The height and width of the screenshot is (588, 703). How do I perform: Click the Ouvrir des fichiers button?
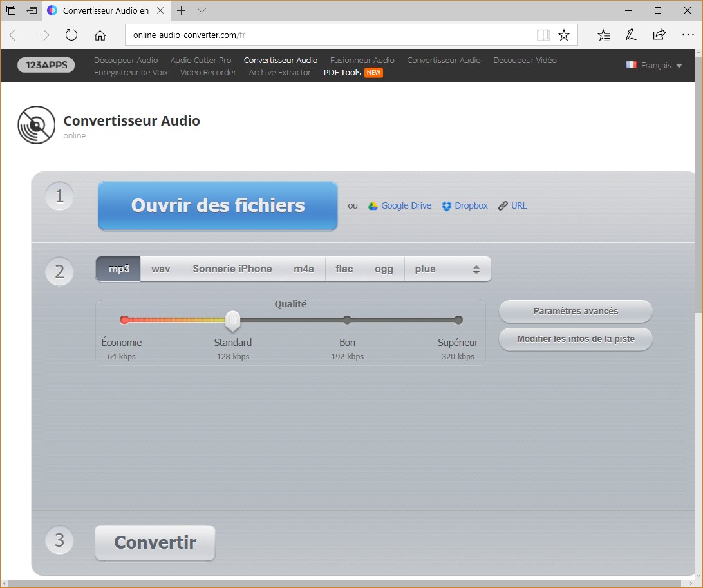pos(218,205)
